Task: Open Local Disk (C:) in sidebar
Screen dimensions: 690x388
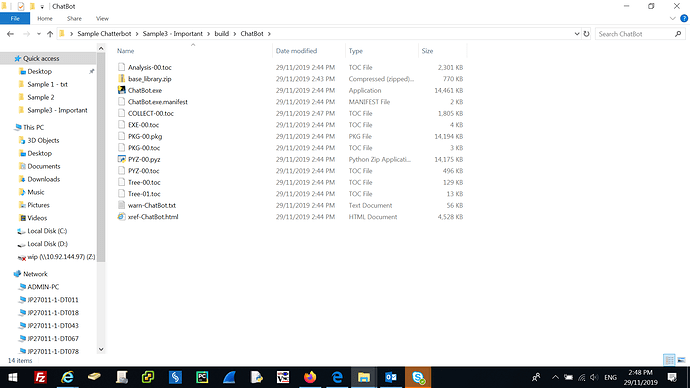Action: click(47, 231)
